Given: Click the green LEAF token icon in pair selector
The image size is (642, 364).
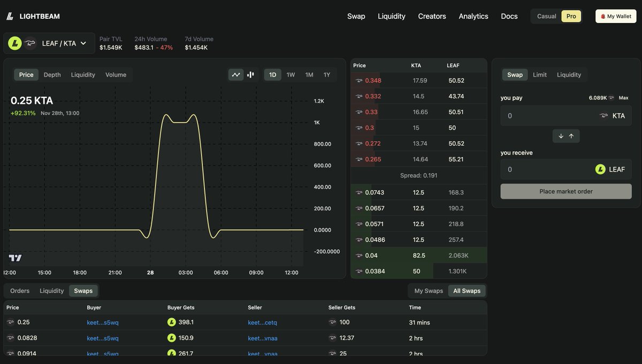Looking at the screenshot, I should coord(15,43).
